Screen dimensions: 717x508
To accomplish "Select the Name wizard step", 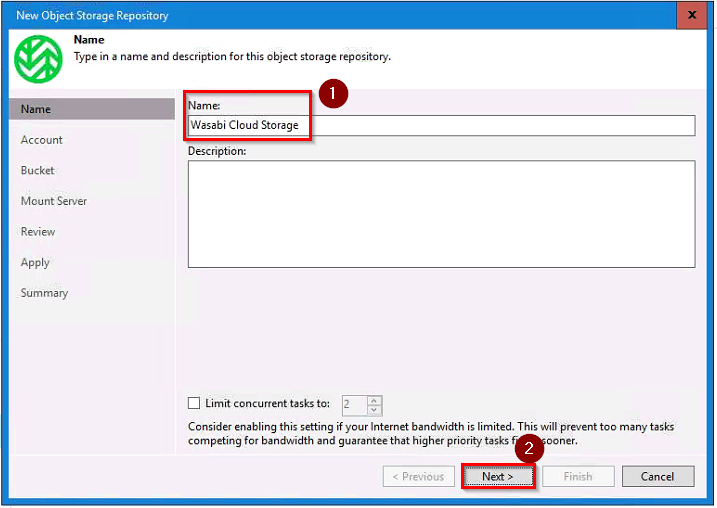I will 91,109.
